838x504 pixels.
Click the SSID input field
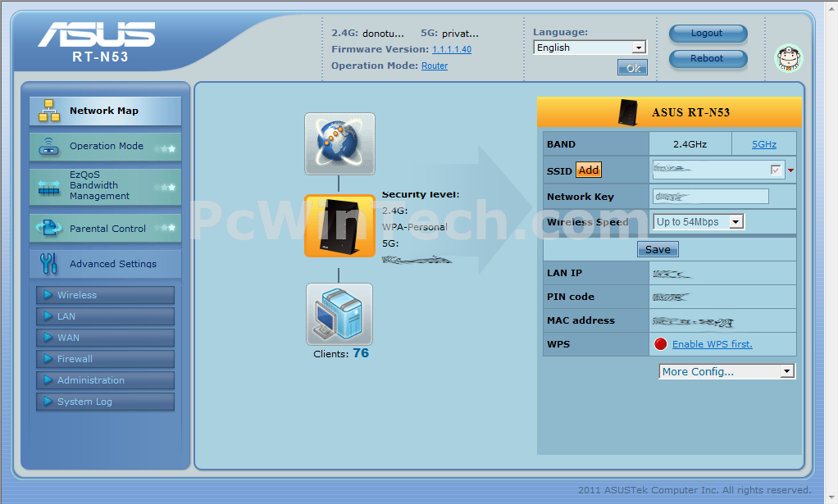point(718,170)
